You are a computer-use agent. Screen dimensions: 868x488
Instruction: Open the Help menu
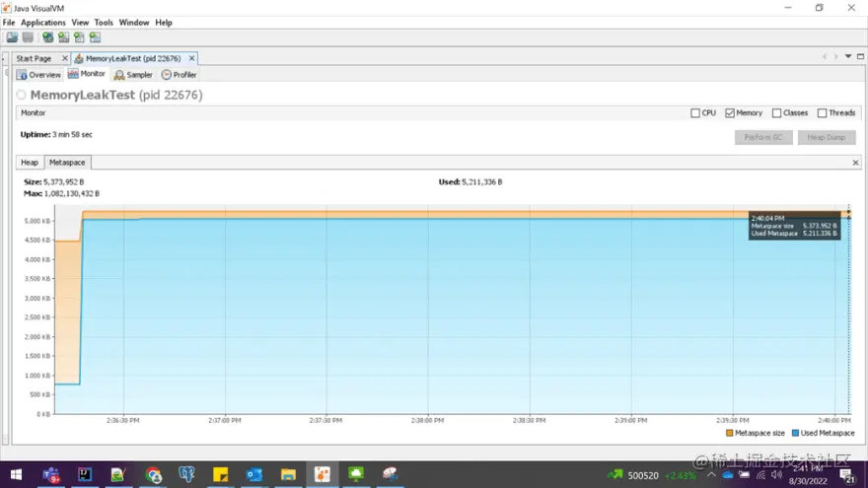point(164,23)
